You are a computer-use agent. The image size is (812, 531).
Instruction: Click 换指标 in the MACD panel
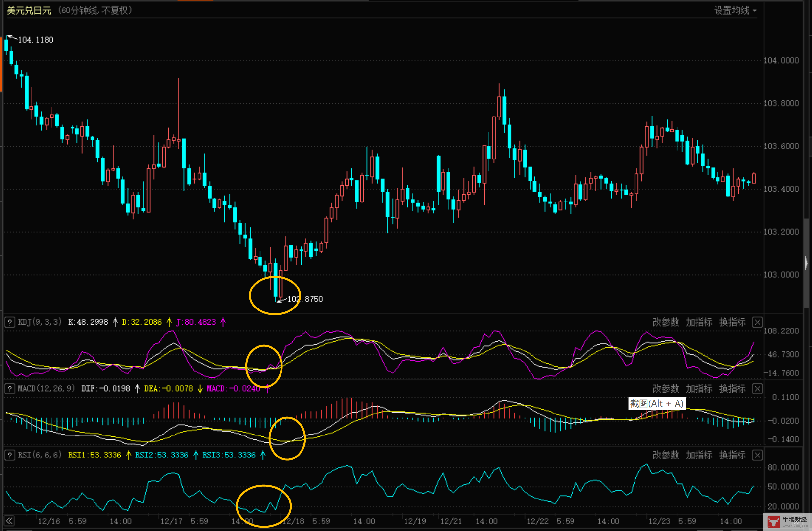[x=732, y=389]
